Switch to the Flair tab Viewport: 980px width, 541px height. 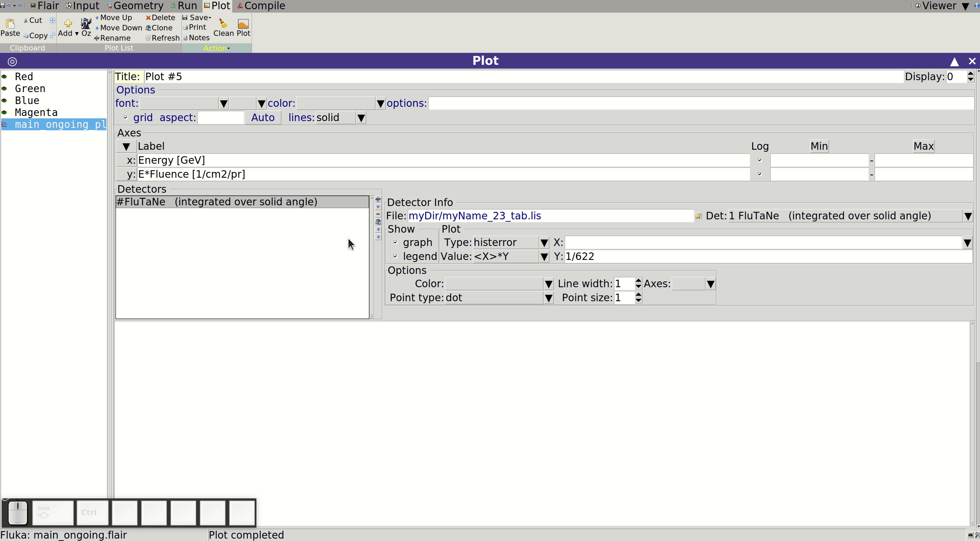click(45, 6)
